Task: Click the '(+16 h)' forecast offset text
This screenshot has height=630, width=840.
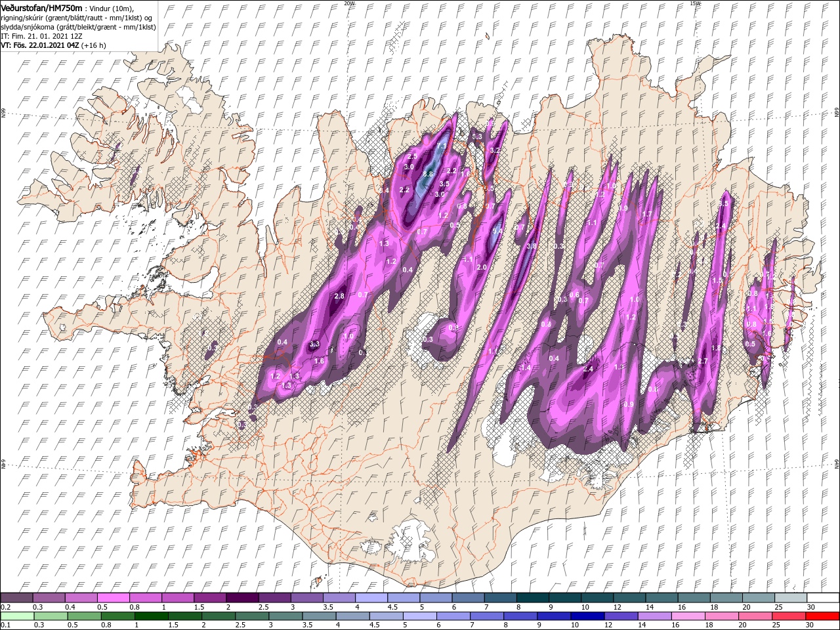Action: pyautogui.click(x=94, y=45)
